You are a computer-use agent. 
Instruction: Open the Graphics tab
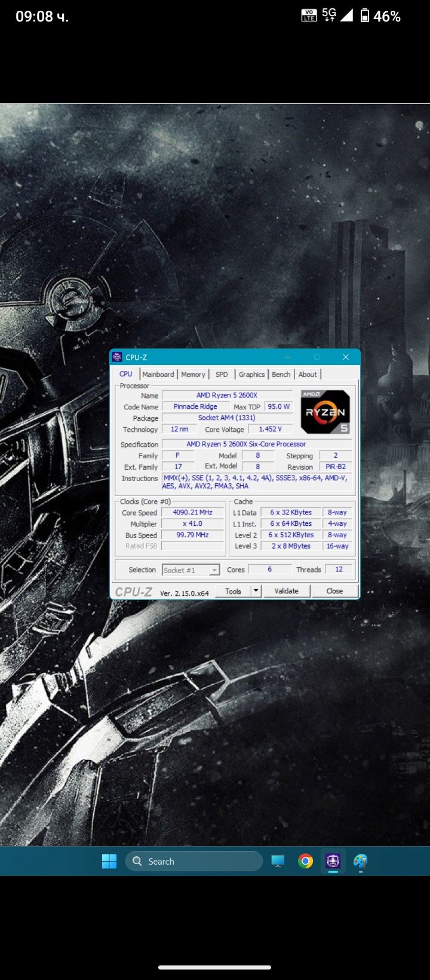(x=251, y=375)
